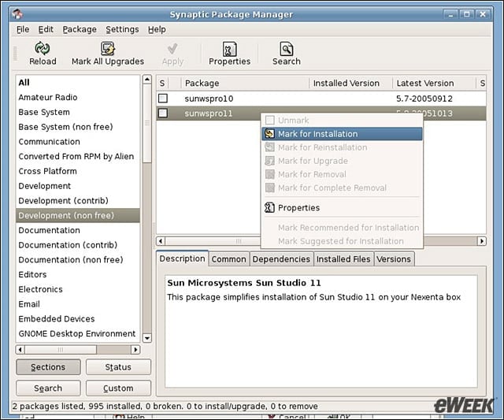Click the Reload toolbar icon
Screen dimensions: 504x420
tap(42, 49)
